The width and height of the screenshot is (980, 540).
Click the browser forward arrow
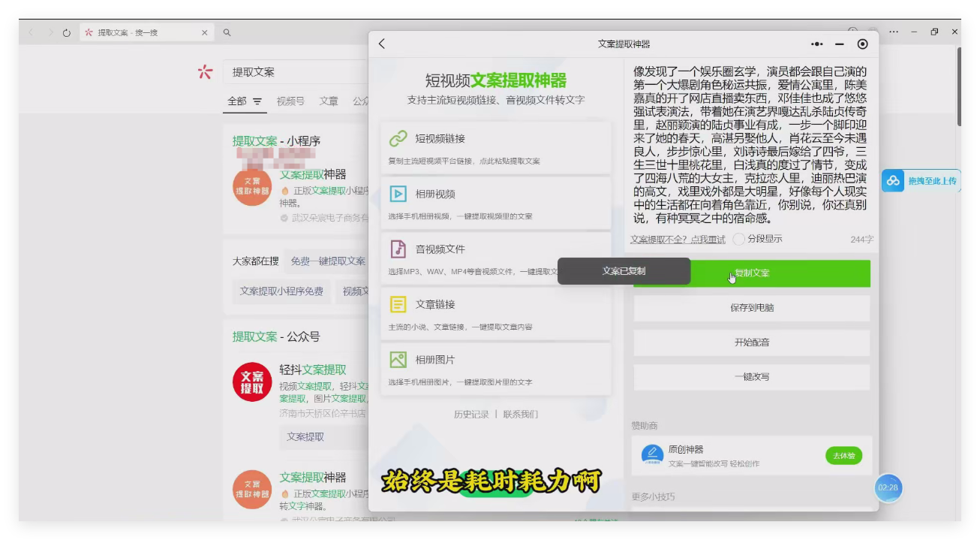pyautogui.click(x=50, y=32)
